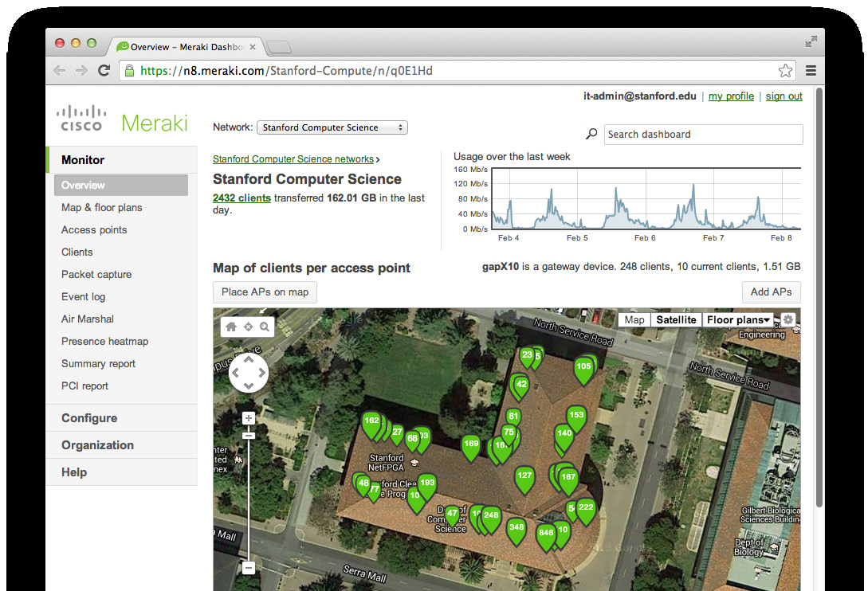Click the Search dashboard field
The image size is (868, 591).
tap(703, 135)
